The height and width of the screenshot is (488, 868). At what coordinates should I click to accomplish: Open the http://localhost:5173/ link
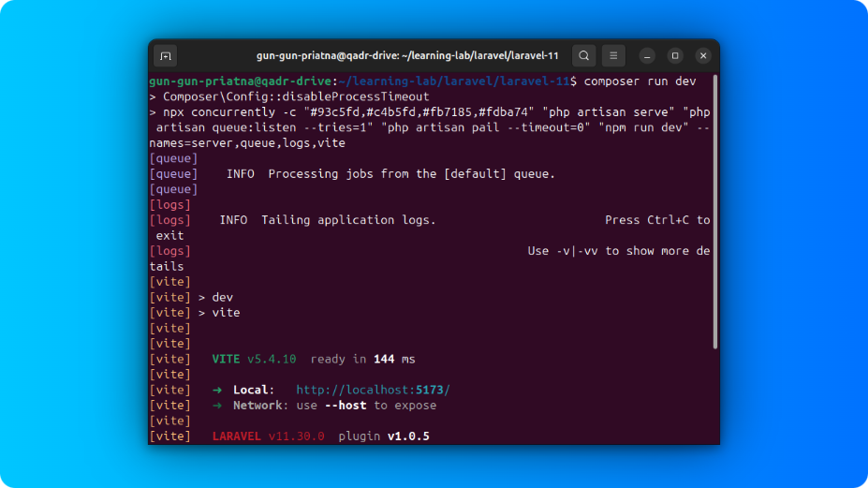[373, 390]
